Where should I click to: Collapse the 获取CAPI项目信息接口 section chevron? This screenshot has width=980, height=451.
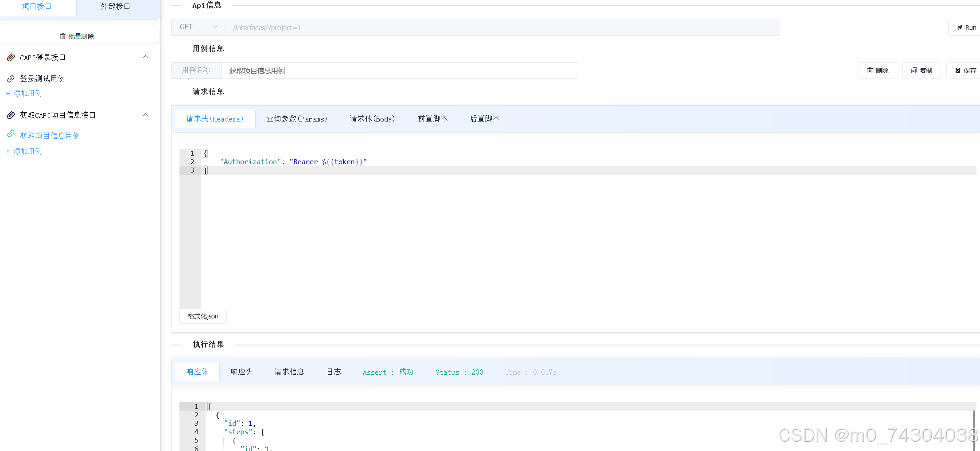coord(146,114)
